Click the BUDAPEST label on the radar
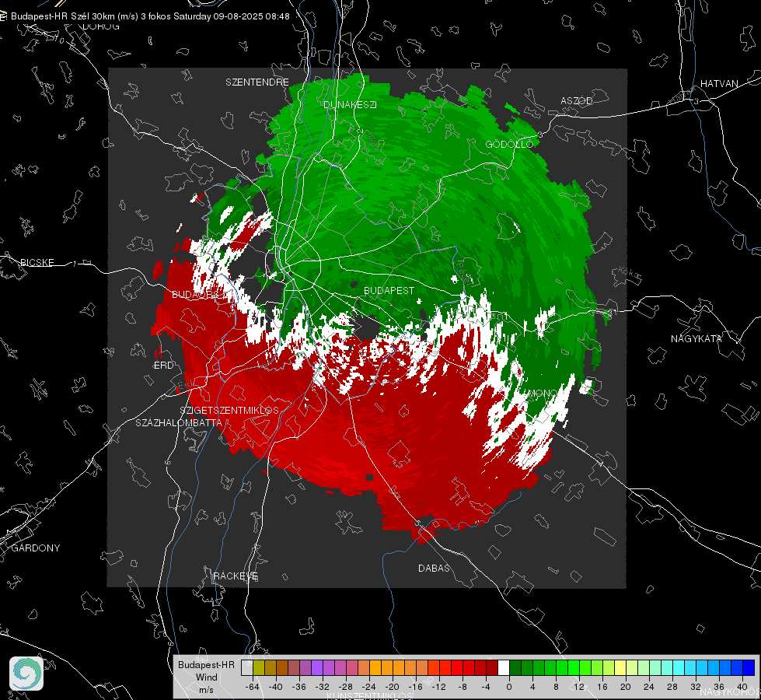 point(389,290)
